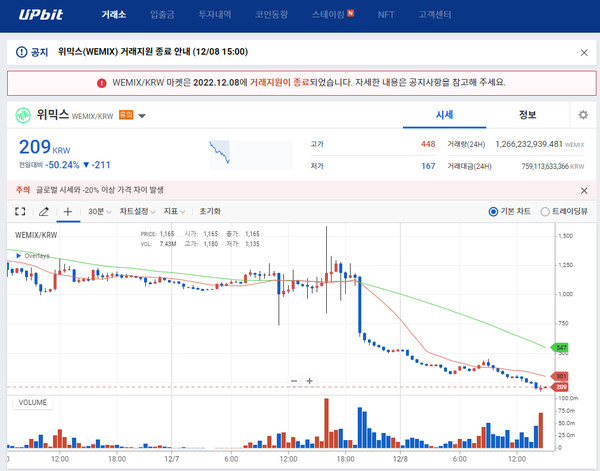Expand the WEMIX/KRW market dropdown arrow
This screenshot has height=471, width=600.
click(x=142, y=116)
